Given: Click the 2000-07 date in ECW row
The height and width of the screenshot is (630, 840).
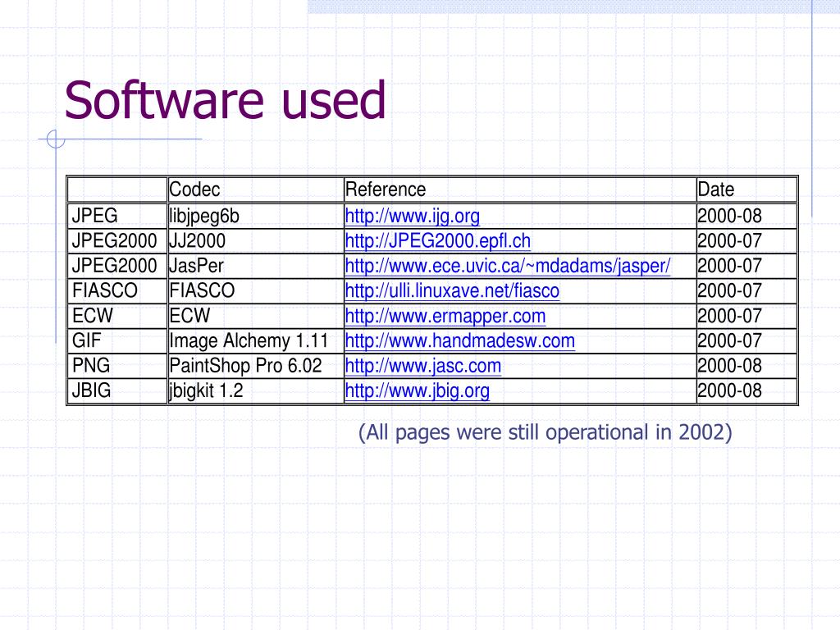Looking at the screenshot, I should pos(729,316).
